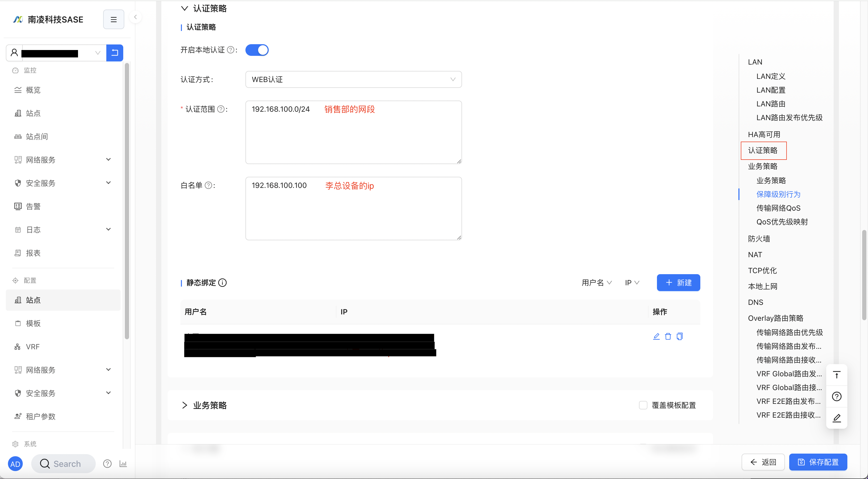
Task: Click the help question mark icon near Search
Action: pos(107,464)
